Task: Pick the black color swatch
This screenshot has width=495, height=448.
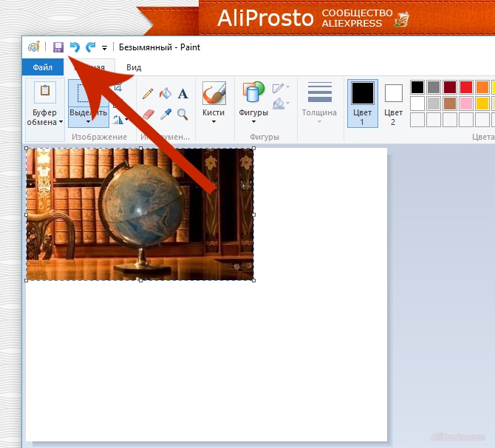Action: 417,87
